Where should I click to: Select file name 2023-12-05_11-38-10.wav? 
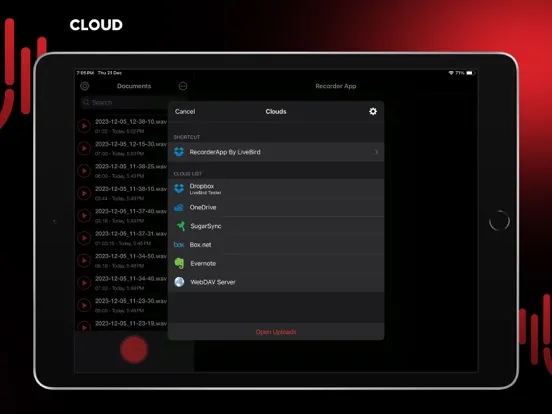click(x=131, y=189)
